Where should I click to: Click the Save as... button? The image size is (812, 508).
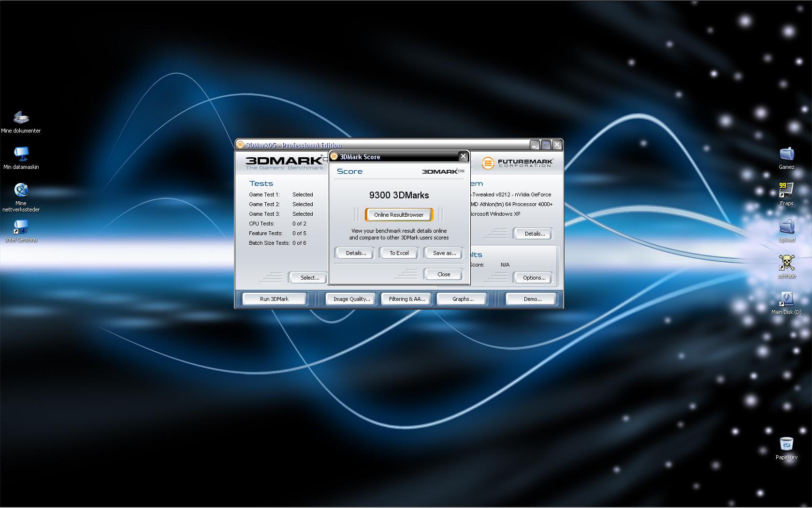(444, 253)
